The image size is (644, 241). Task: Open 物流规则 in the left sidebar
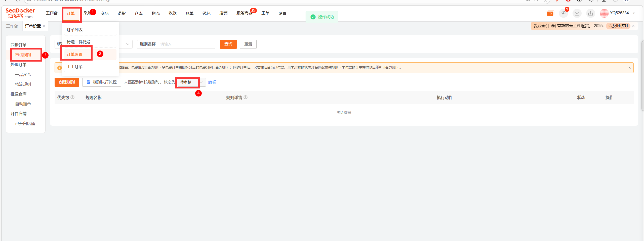[23, 84]
